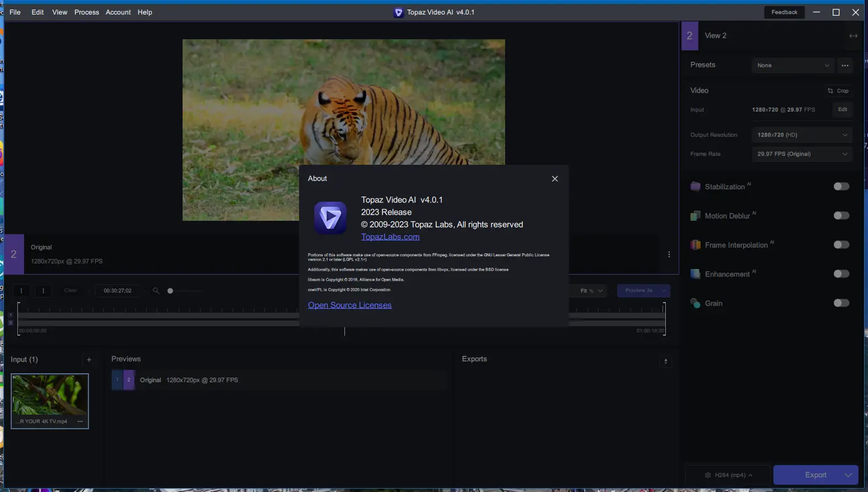This screenshot has width=868, height=492.
Task: Click the Enhancement filter icon
Action: 696,274
